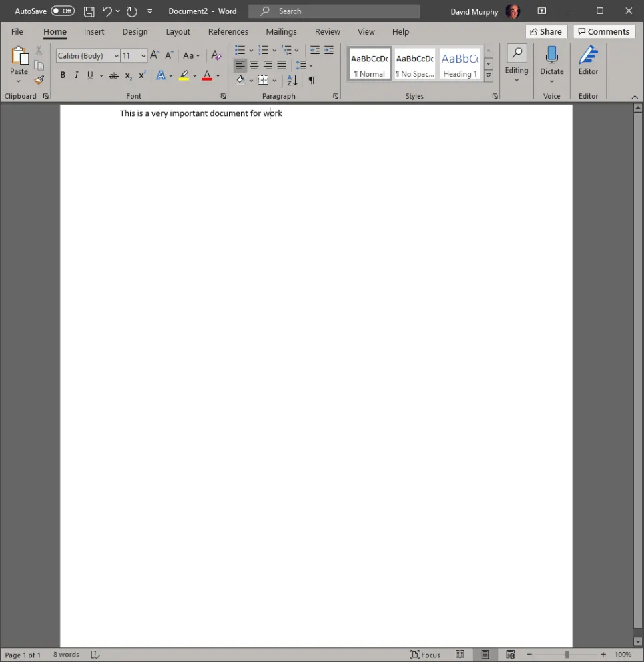Viewport: 644px width, 662px height.
Task: Toggle justify text alignment
Action: pos(282,65)
